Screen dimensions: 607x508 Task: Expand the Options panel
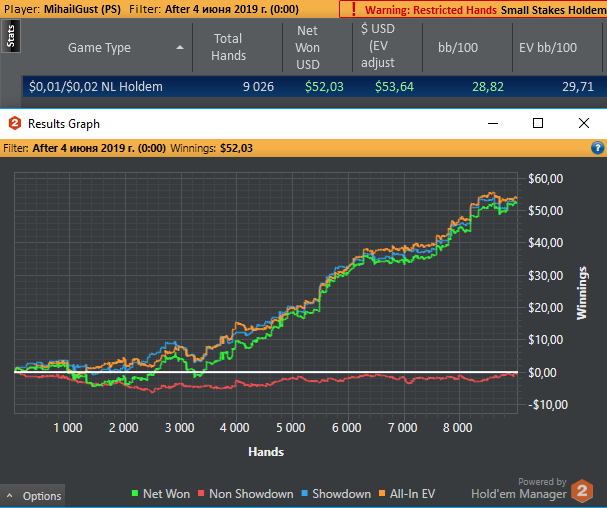point(33,496)
